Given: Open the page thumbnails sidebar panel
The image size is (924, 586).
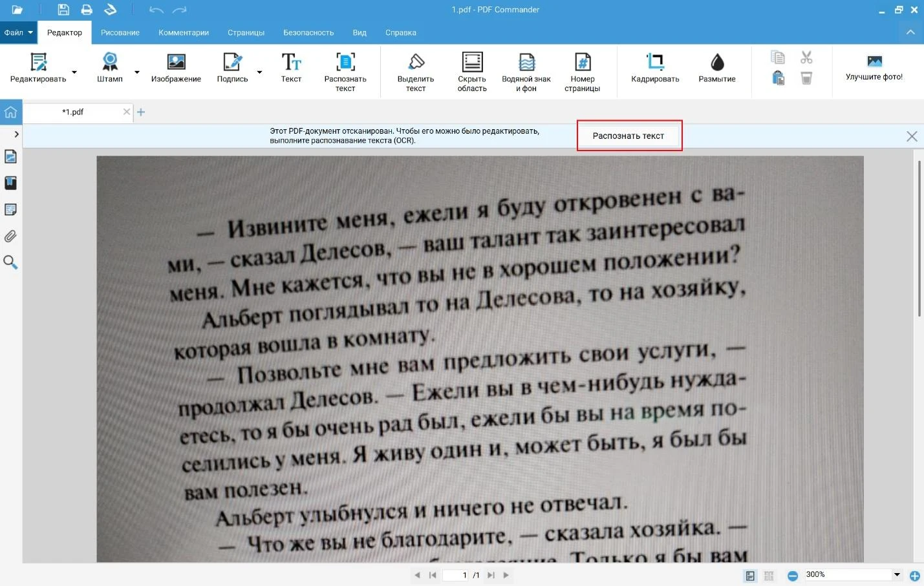Looking at the screenshot, I should click(10, 156).
